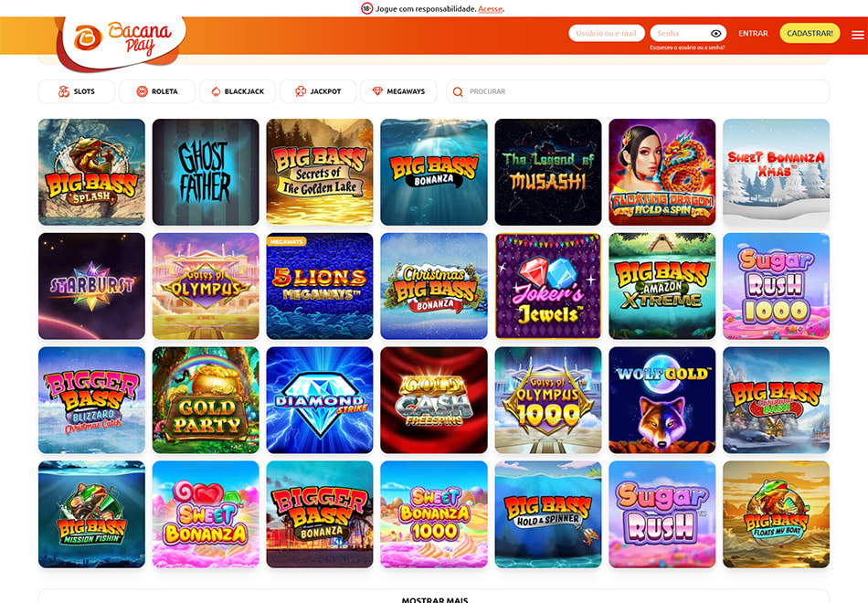This screenshot has height=603, width=868.
Task: Expand the game list with Mostrar Mais
Action: (435, 599)
